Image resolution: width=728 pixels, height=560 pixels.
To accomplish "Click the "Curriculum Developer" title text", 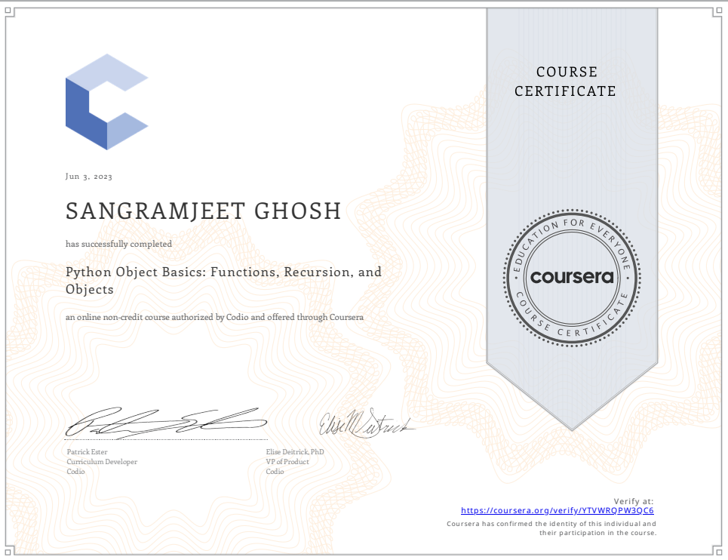I will [102, 461].
